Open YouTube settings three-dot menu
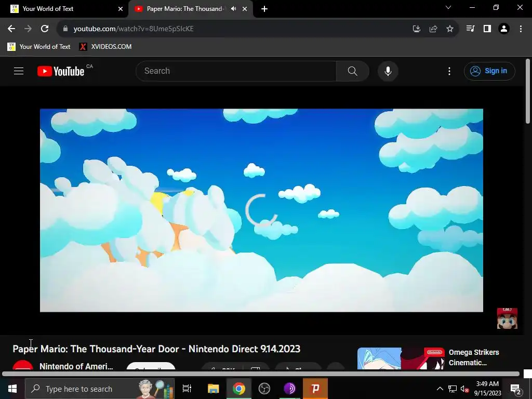This screenshot has height=399, width=532. point(449,71)
